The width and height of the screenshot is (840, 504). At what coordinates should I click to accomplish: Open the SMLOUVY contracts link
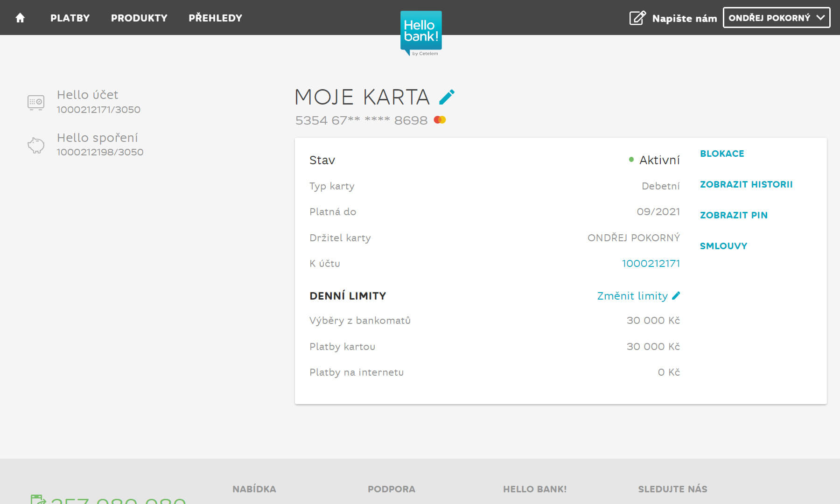coord(723,246)
